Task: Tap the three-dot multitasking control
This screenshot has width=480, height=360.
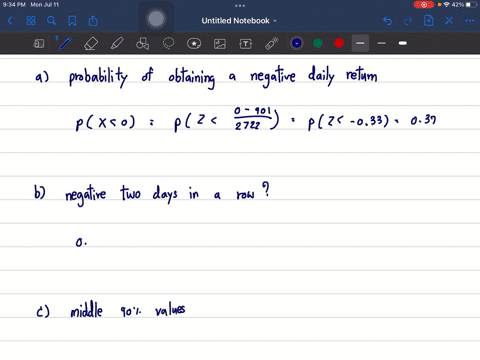Action: click(240, 5)
